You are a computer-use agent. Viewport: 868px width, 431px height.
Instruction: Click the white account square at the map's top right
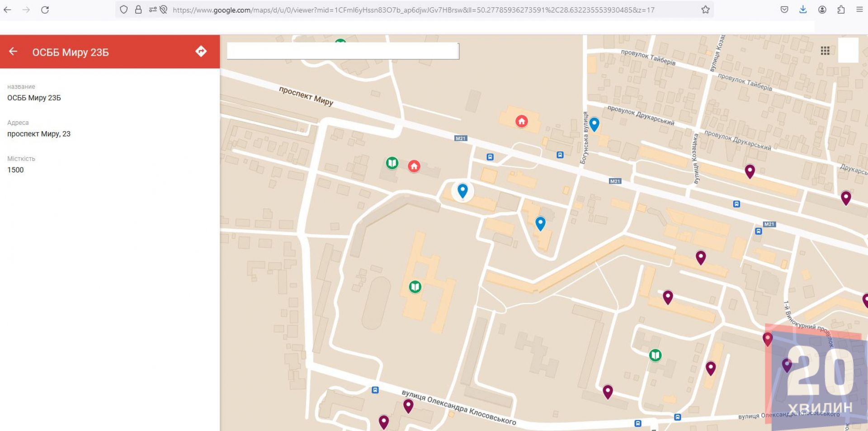(848, 51)
